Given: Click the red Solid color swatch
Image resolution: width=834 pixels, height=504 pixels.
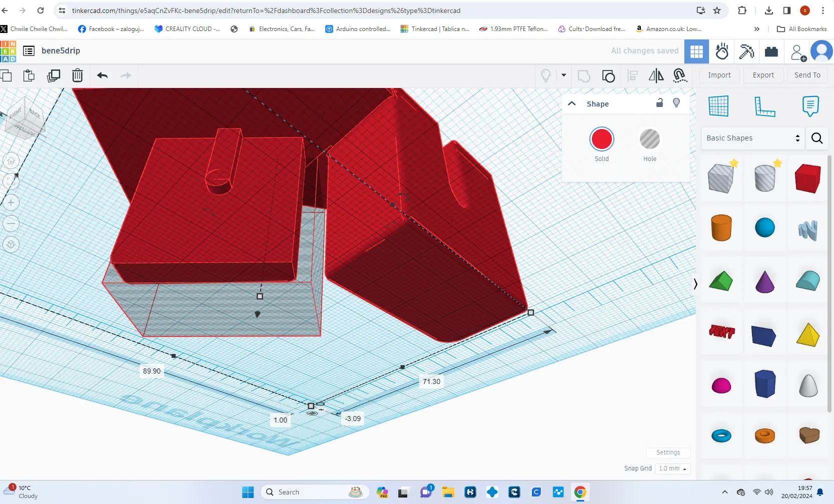Looking at the screenshot, I should [x=602, y=139].
